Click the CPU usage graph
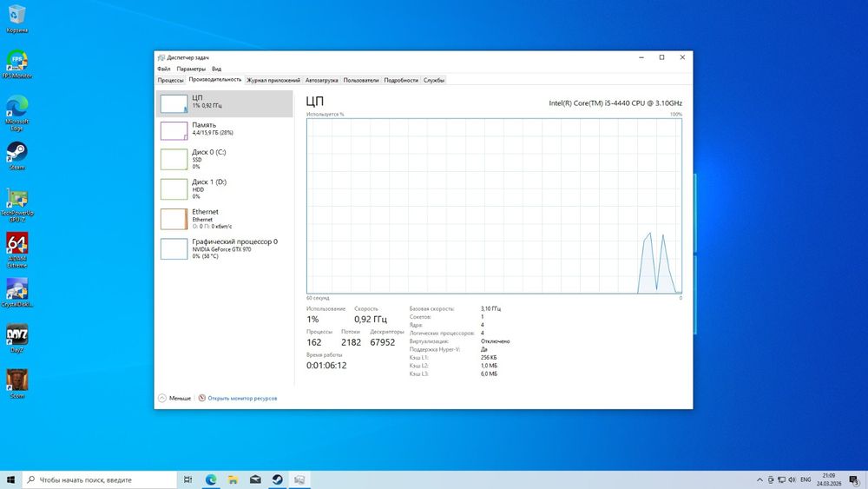868x489 pixels. pyautogui.click(x=494, y=206)
